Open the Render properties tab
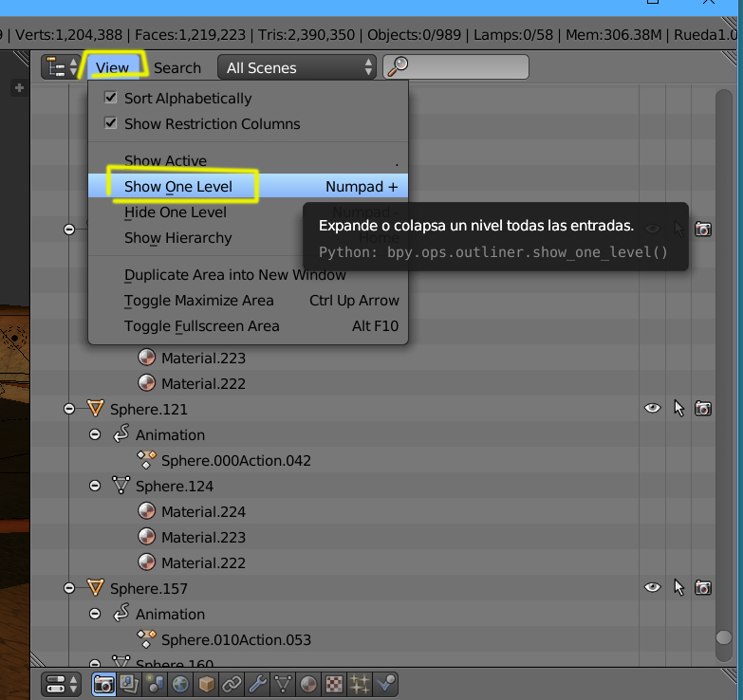The image size is (743, 700). coord(103,685)
